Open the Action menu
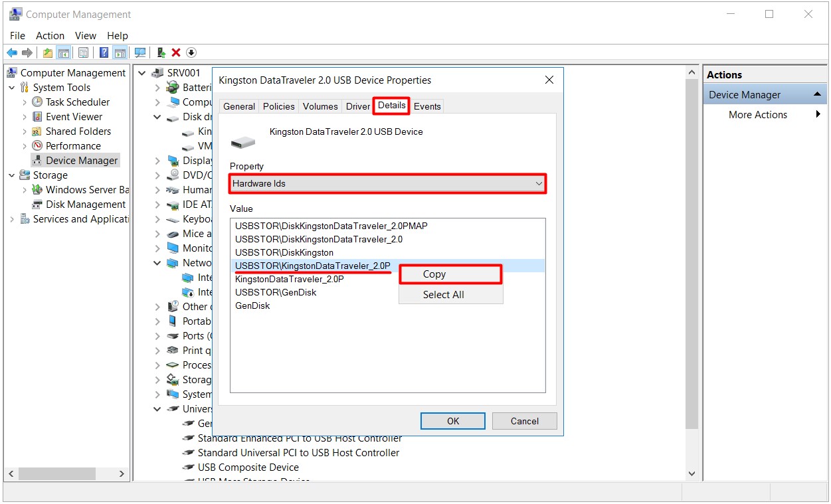 [50, 36]
